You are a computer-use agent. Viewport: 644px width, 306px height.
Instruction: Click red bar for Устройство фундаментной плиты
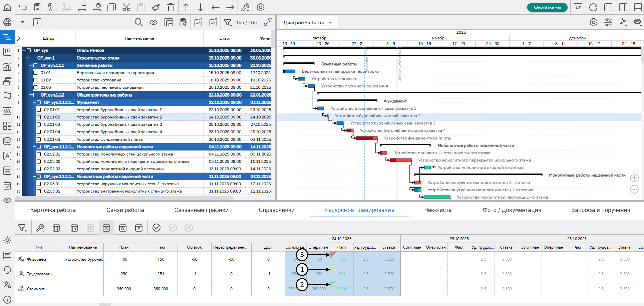(x=366, y=138)
